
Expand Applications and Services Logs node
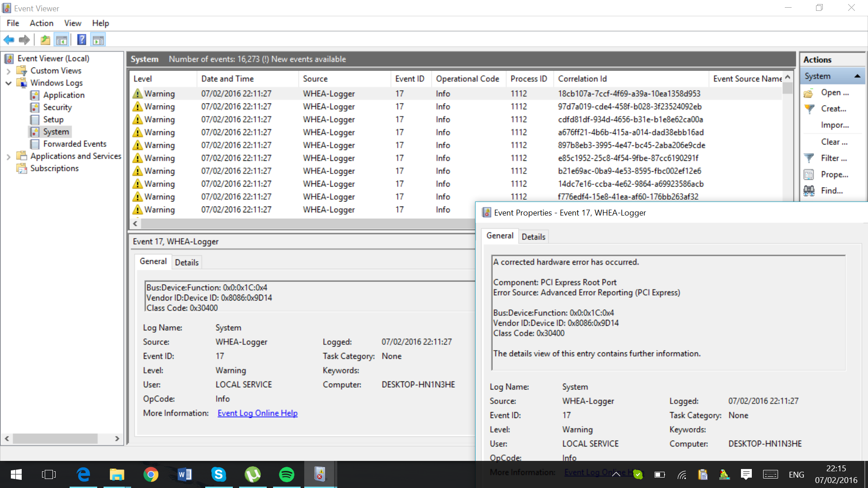tap(9, 157)
